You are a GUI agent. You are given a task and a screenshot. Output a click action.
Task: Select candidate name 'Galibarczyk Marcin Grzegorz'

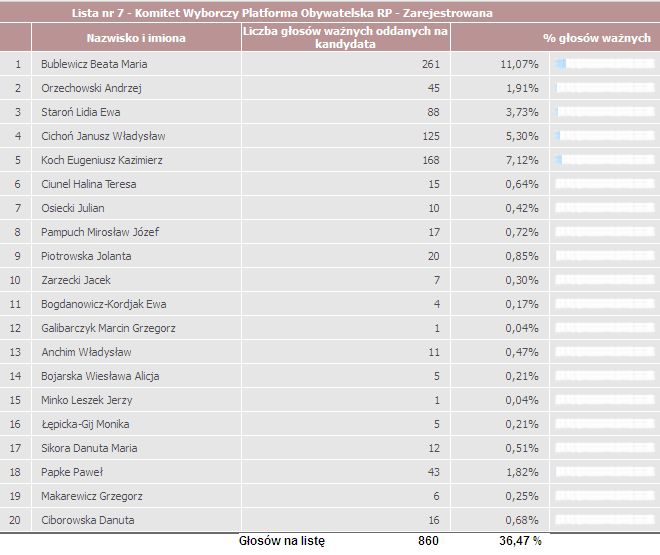pyautogui.click(x=108, y=328)
